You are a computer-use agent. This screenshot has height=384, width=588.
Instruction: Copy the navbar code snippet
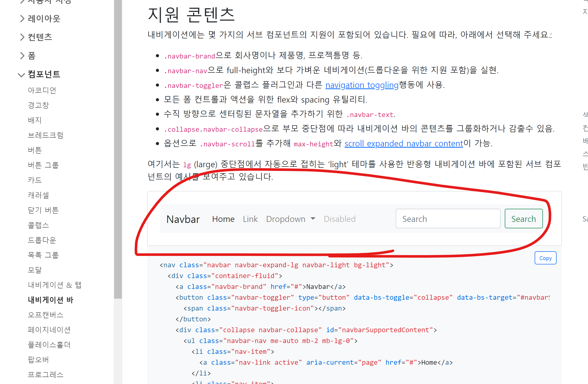[x=545, y=258]
